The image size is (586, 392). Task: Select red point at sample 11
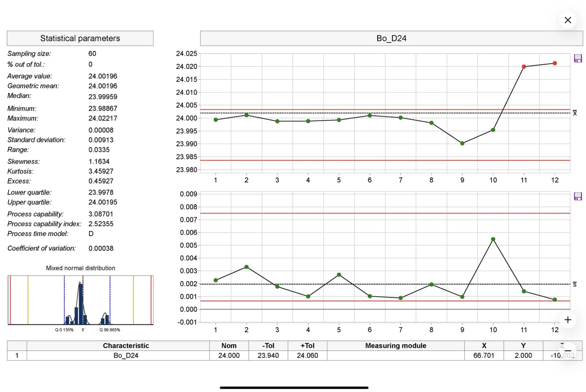[524, 67]
